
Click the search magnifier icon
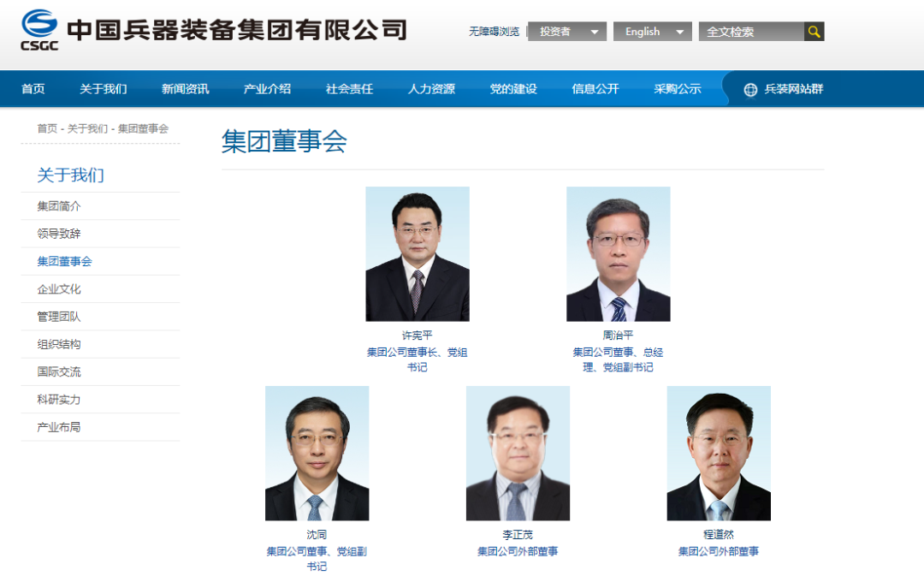[813, 31]
